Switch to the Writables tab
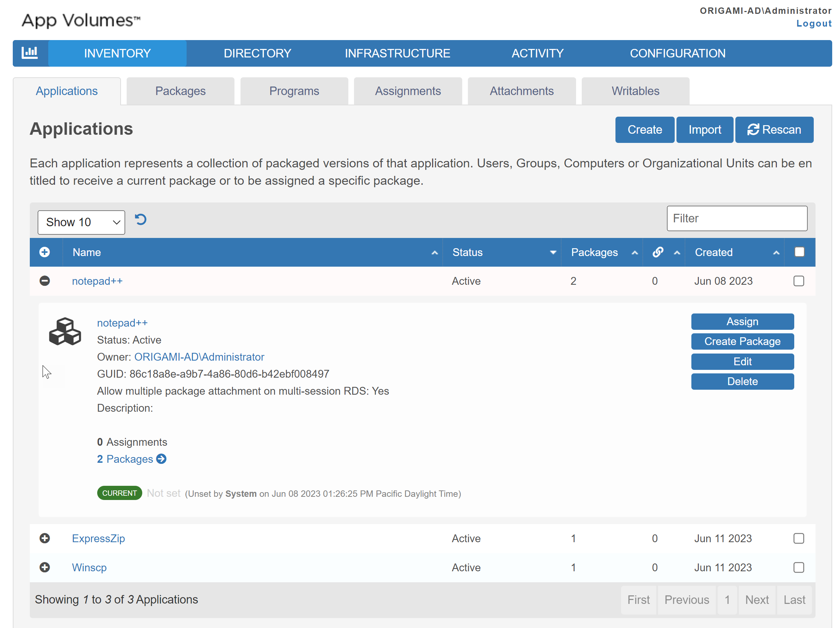Screen dimensions: 840x628 [x=635, y=91]
